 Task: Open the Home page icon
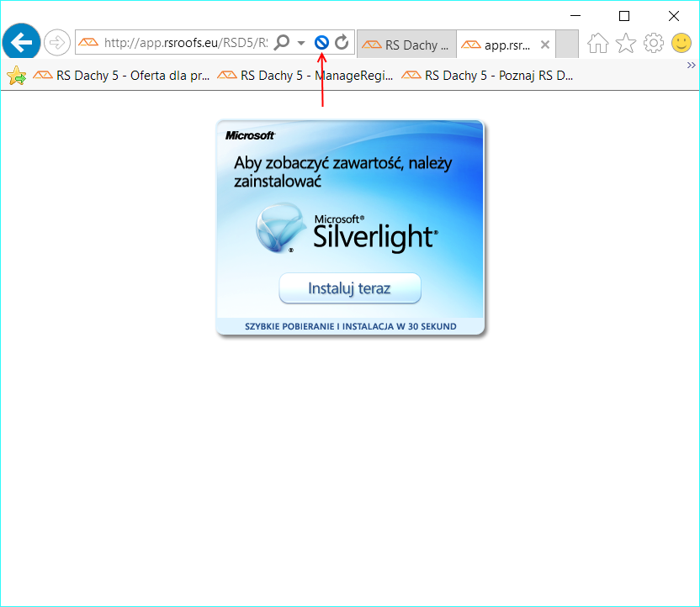(x=597, y=43)
